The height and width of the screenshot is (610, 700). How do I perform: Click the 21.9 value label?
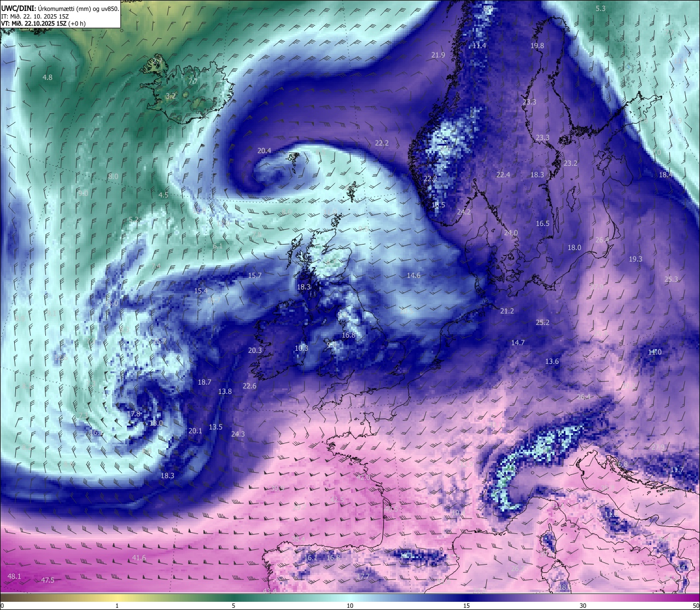[438, 55]
